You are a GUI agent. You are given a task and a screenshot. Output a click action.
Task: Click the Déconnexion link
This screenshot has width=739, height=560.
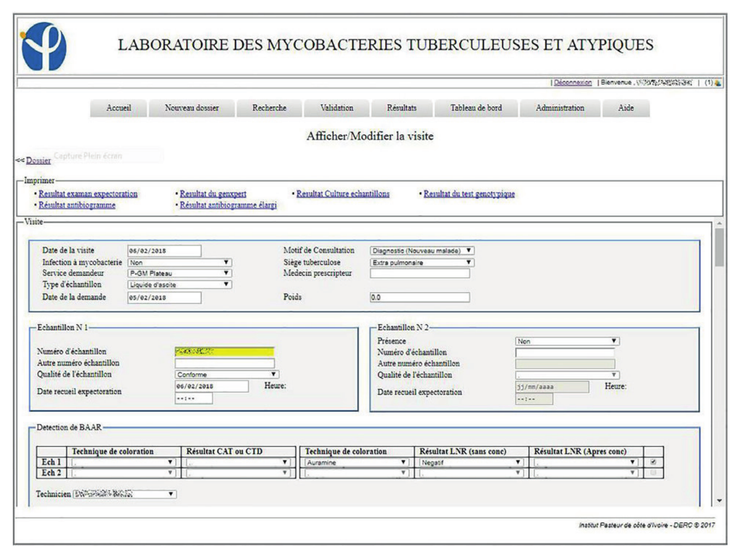coord(572,83)
